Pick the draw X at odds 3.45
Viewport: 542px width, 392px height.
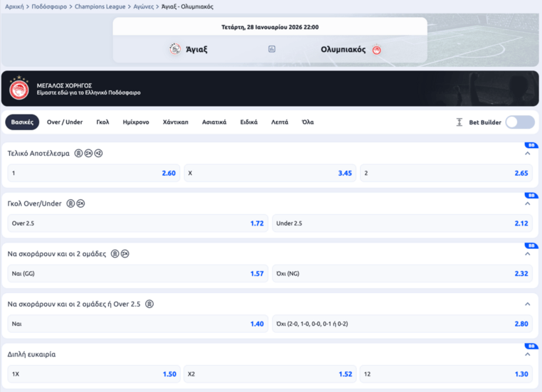(270, 173)
